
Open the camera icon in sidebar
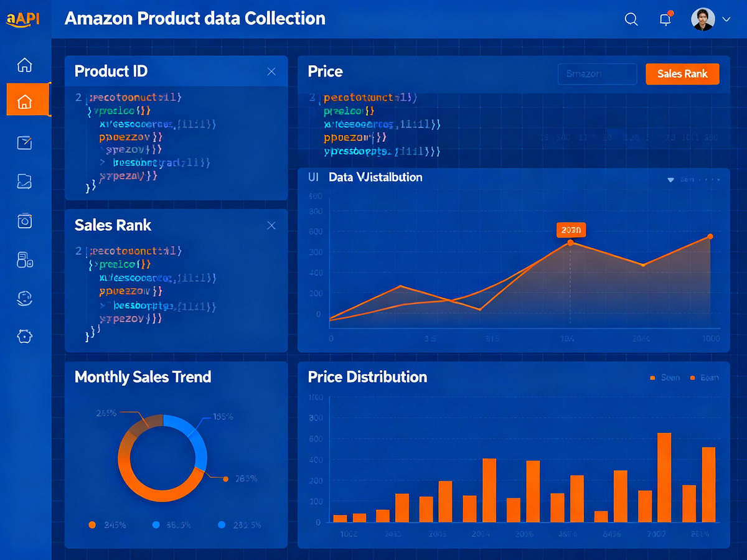coord(25,221)
